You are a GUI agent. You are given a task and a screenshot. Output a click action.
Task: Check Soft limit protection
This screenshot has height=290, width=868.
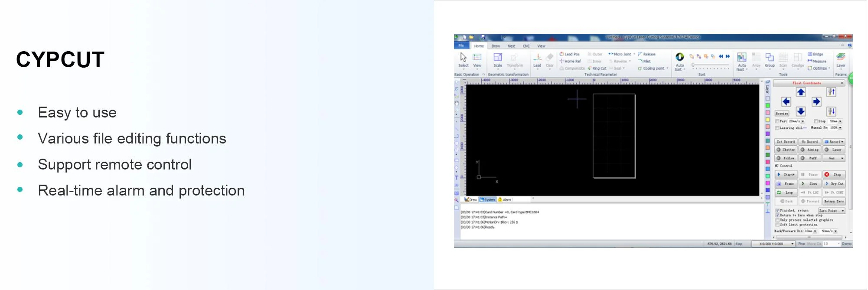[777, 225]
